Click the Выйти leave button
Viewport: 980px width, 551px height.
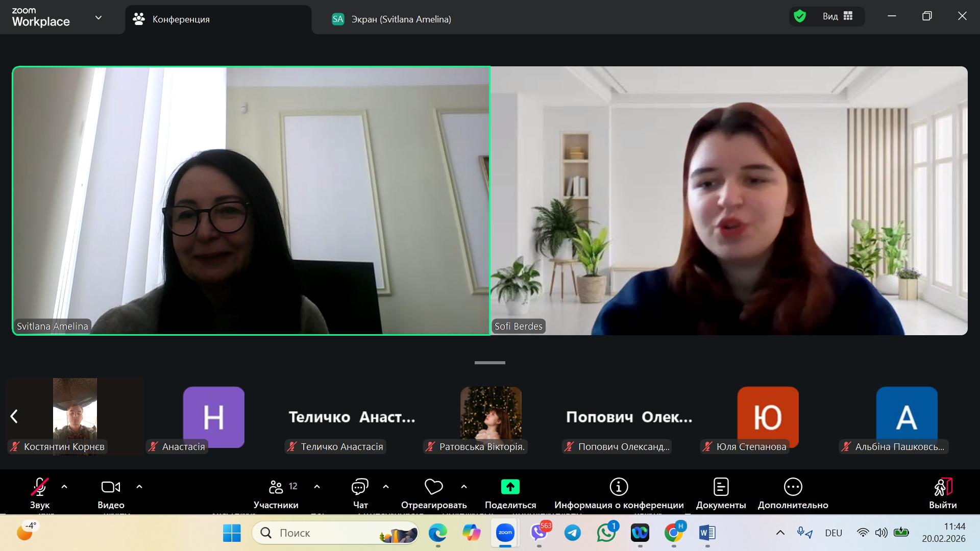(942, 493)
